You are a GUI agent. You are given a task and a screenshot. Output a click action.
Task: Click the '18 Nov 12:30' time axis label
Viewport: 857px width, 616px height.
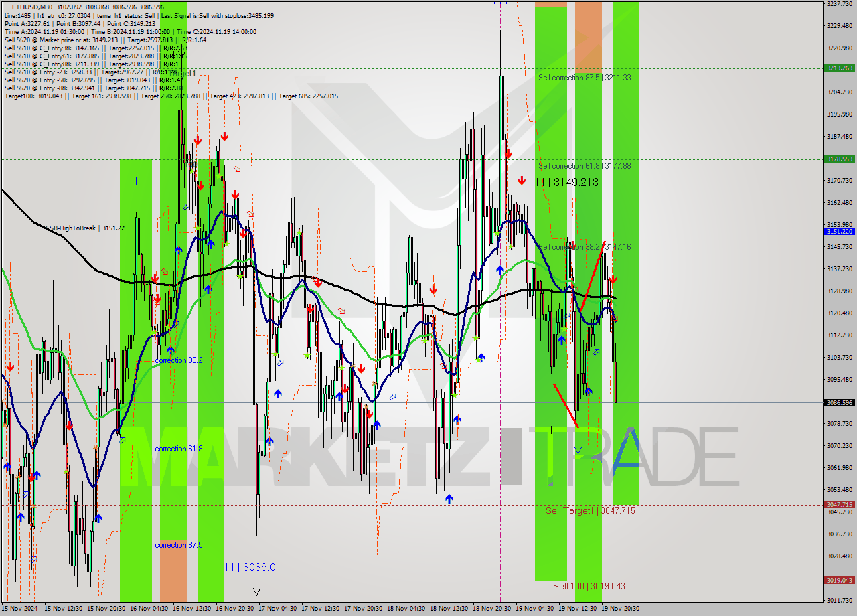(x=449, y=609)
